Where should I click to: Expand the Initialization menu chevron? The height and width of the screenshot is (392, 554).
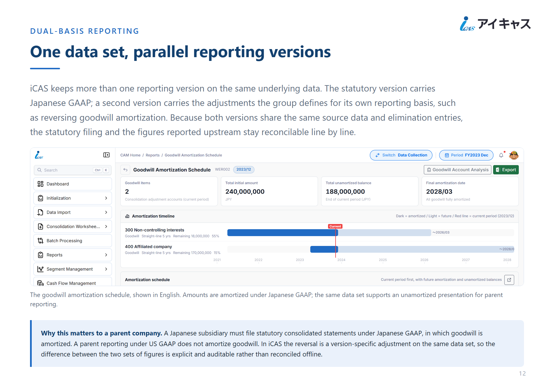point(106,198)
